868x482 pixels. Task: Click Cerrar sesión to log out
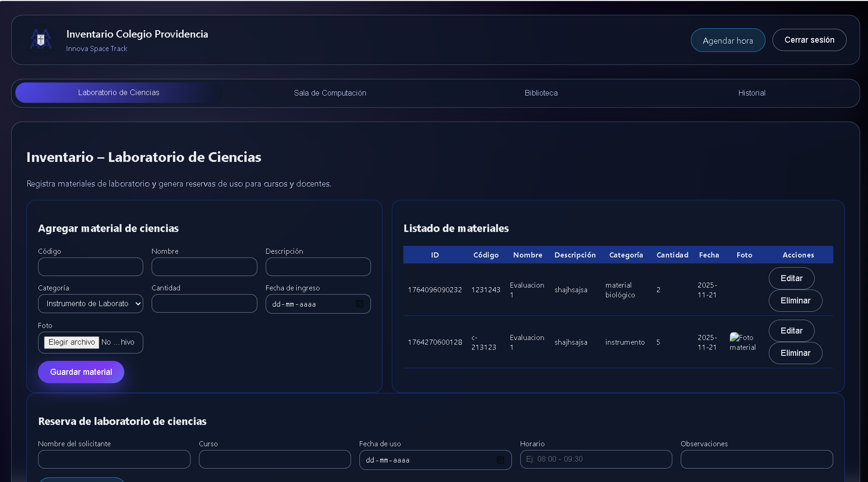809,40
